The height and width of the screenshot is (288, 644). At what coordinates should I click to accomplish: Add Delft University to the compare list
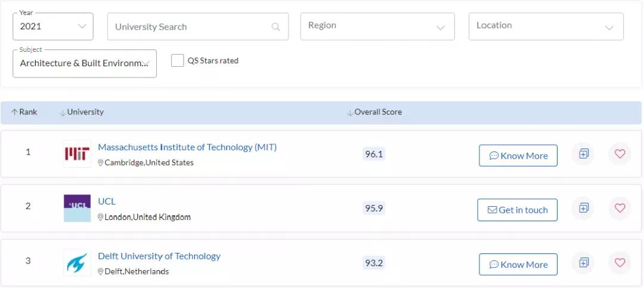[x=584, y=262]
